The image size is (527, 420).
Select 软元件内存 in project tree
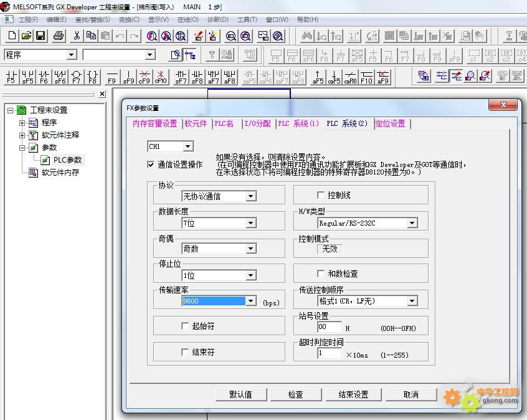(x=60, y=173)
